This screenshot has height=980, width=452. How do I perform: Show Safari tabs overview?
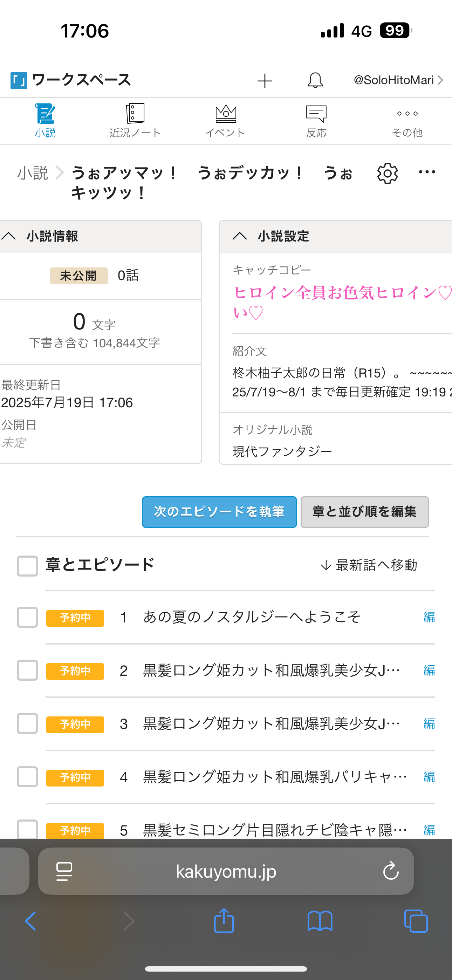(416, 921)
